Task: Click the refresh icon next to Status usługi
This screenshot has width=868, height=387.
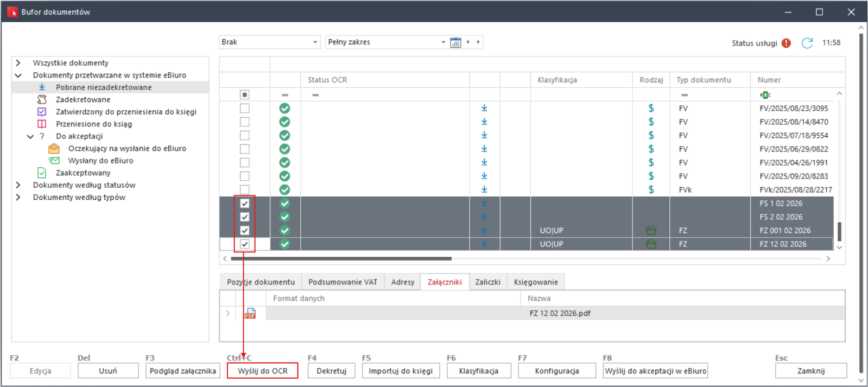Action: click(807, 43)
